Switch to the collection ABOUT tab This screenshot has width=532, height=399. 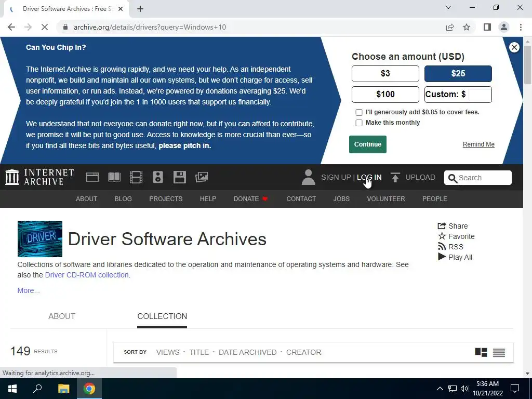click(62, 316)
